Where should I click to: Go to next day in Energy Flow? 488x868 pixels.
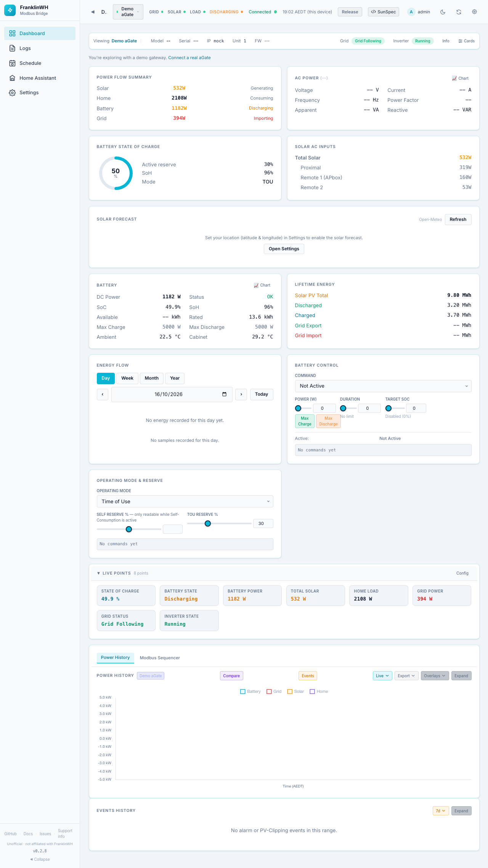click(241, 394)
